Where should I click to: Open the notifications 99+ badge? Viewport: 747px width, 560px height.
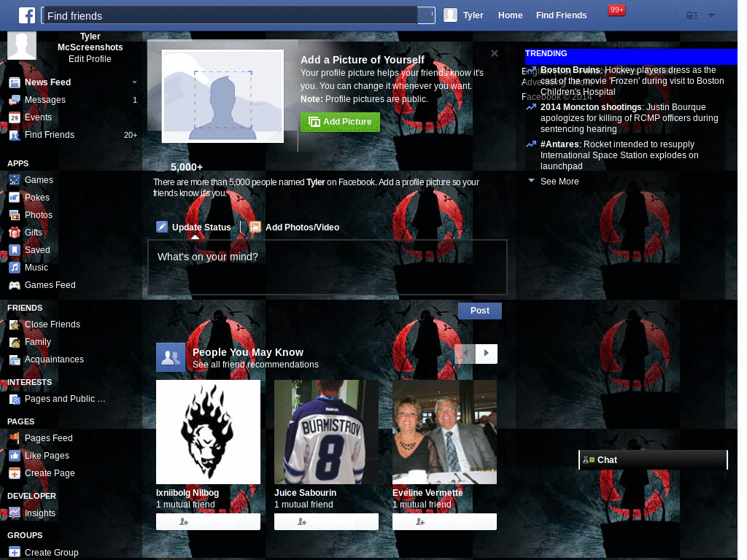tap(616, 10)
